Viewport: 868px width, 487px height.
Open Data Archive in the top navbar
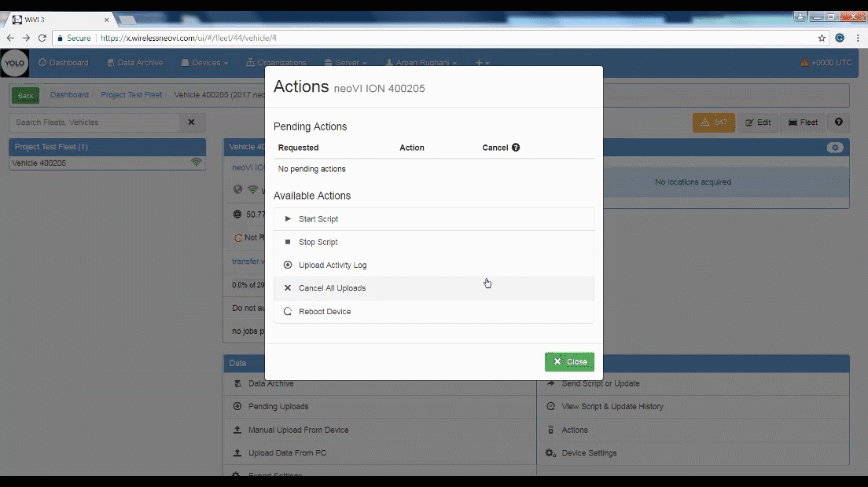135,63
